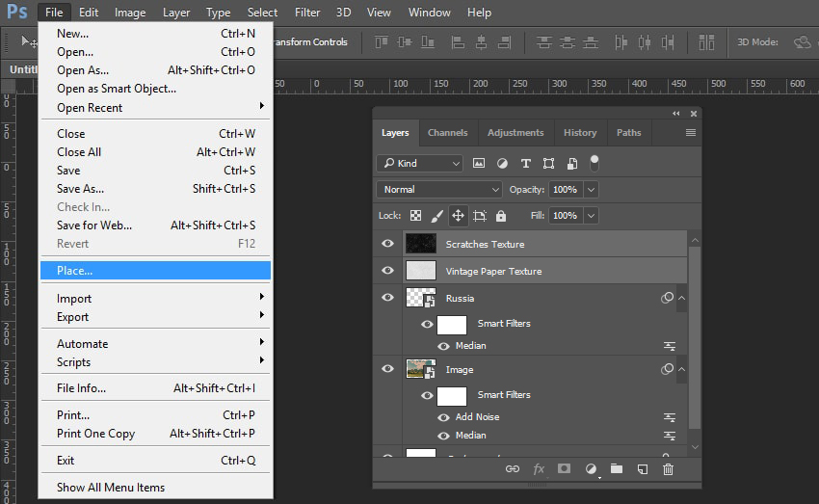Image resolution: width=819 pixels, height=504 pixels.
Task: Switch to the Channels tab
Action: point(447,133)
